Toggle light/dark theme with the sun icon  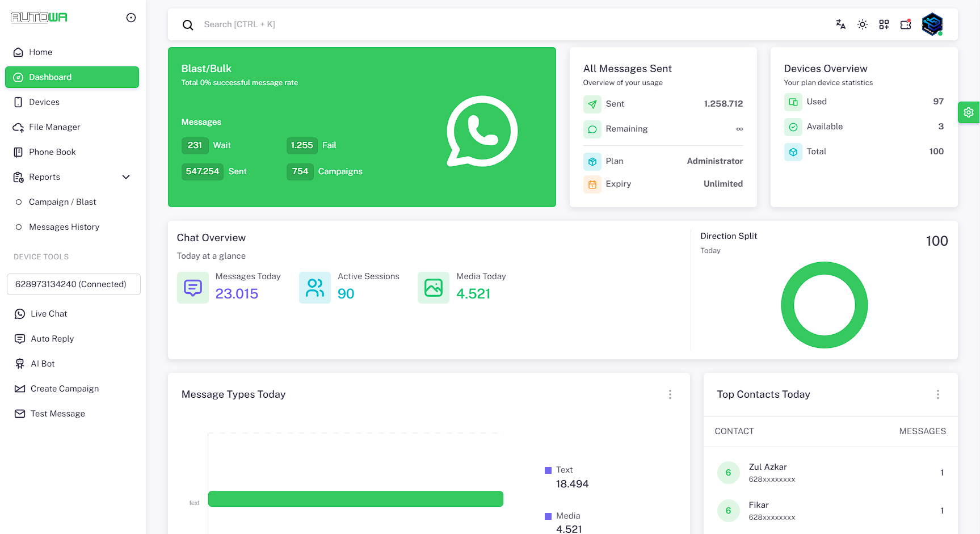(x=862, y=24)
